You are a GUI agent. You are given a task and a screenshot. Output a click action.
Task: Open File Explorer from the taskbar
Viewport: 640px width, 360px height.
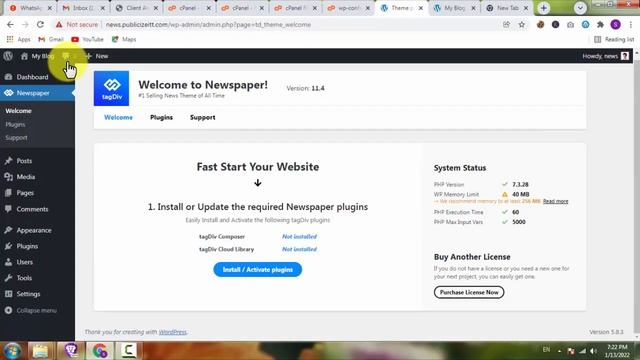[40, 351]
